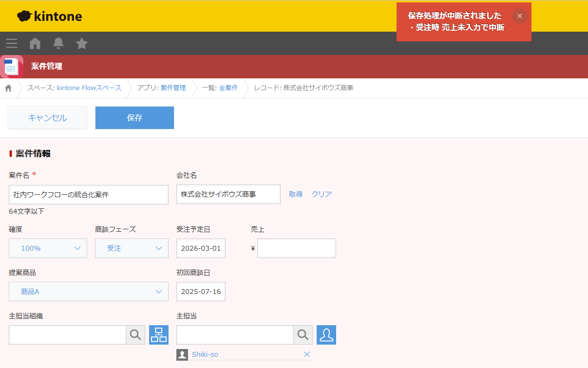Click the 取得 link next to 会社名

[x=296, y=194]
